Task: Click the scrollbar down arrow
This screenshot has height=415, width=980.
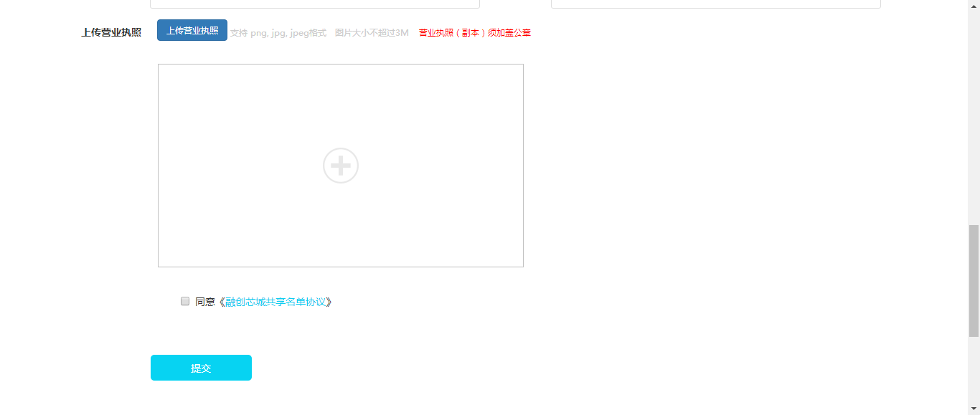Action: (974, 409)
